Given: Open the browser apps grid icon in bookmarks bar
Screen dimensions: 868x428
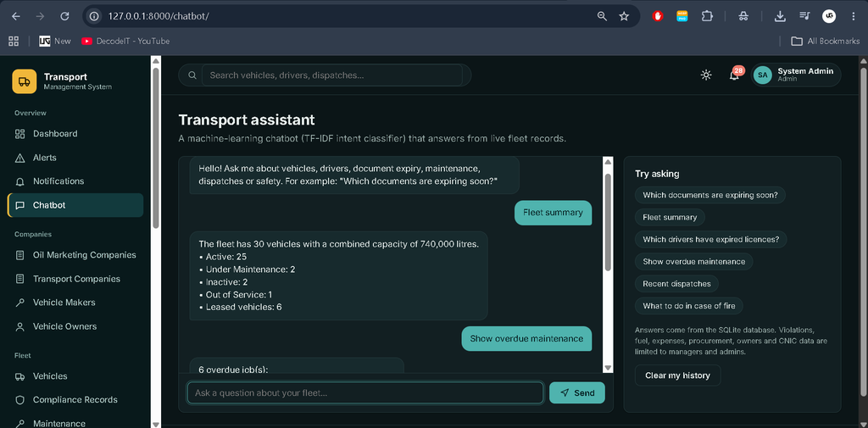Looking at the screenshot, I should point(14,41).
